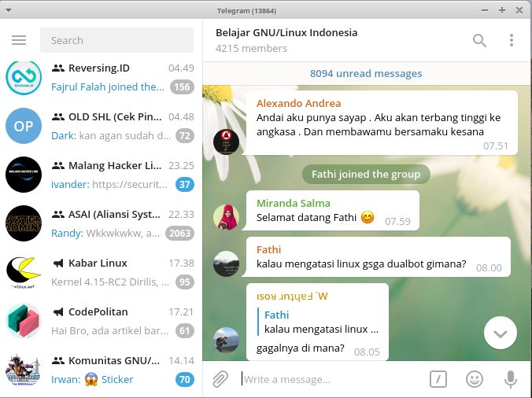Screen dimensions: 532x398
Task: Click the blue 70 unread badge
Action: tap(185, 380)
